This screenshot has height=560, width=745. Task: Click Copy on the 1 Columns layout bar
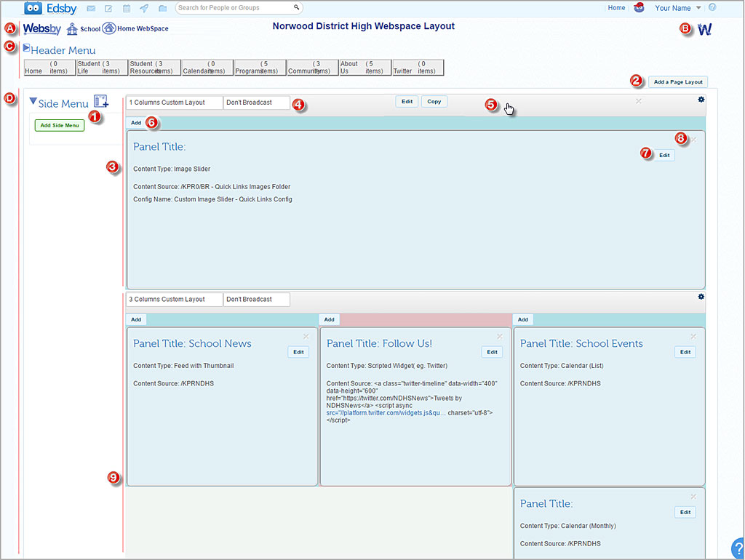(x=434, y=102)
